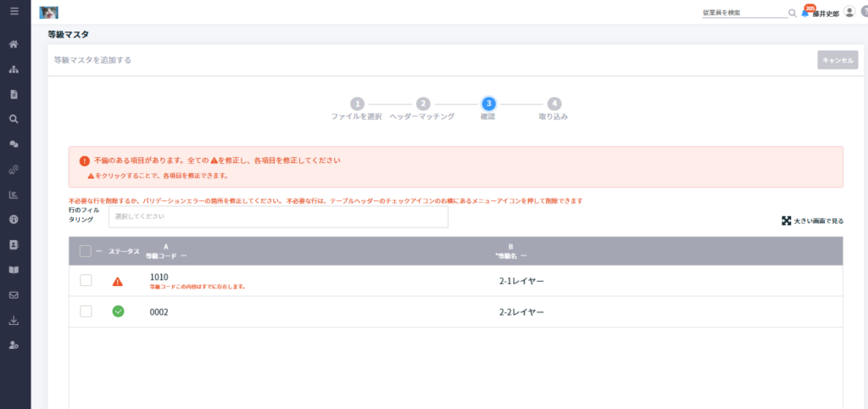Click the employee search input field
This screenshot has width=868, height=409.
tap(744, 13)
